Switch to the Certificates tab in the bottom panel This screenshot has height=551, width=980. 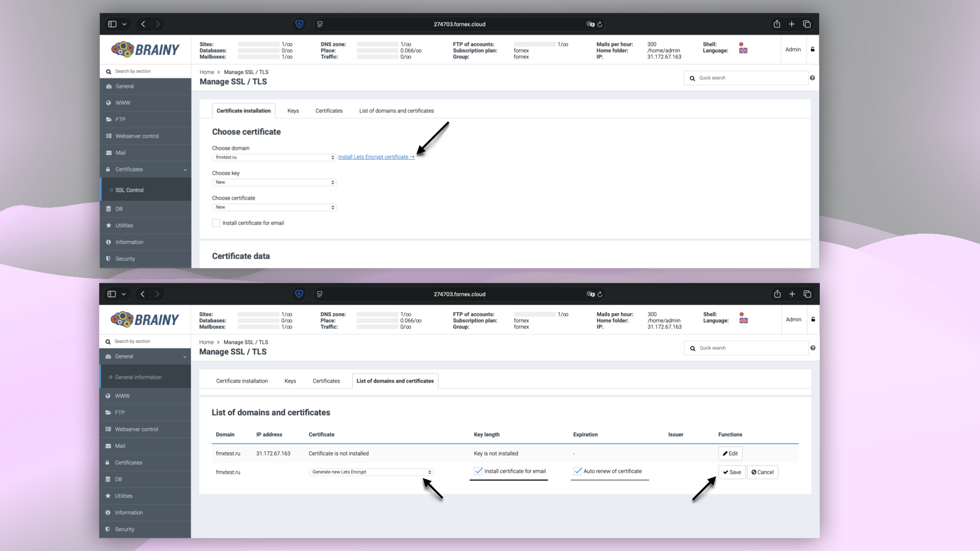[326, 381]
